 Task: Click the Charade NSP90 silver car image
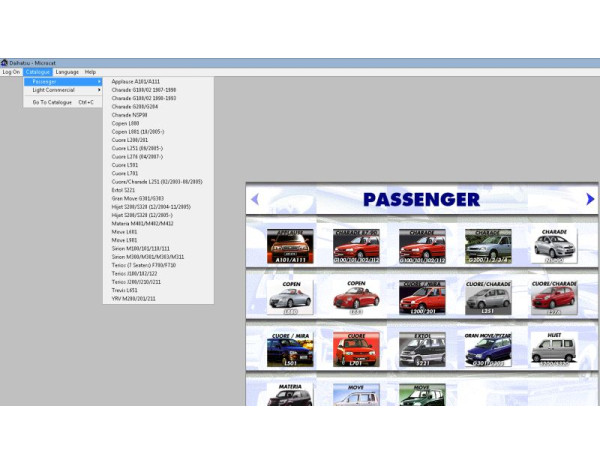tap(554, 246)
